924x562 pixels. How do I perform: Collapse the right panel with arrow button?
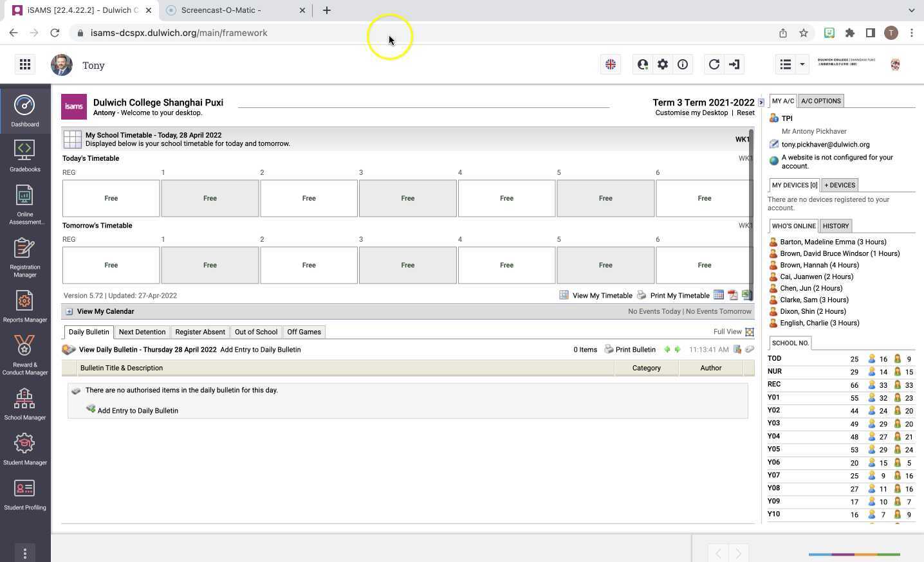coord(761,102)
